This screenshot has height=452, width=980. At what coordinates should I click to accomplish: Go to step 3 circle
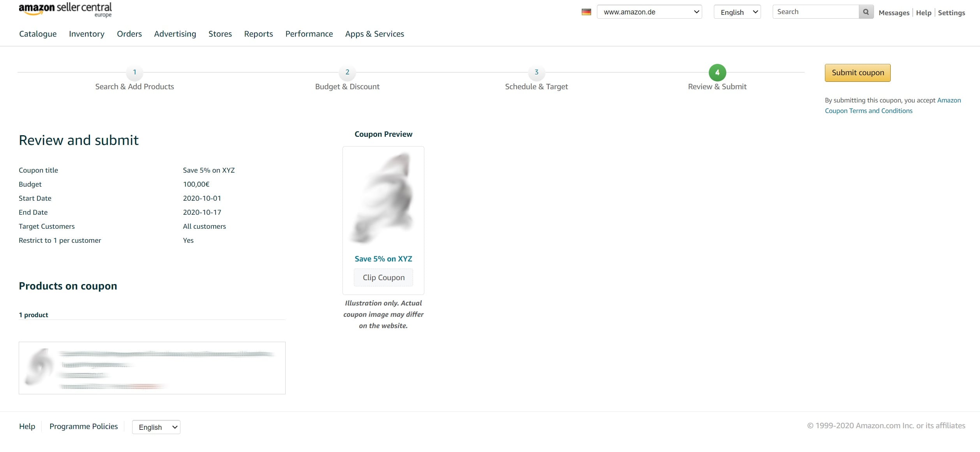tap(536, 72)
